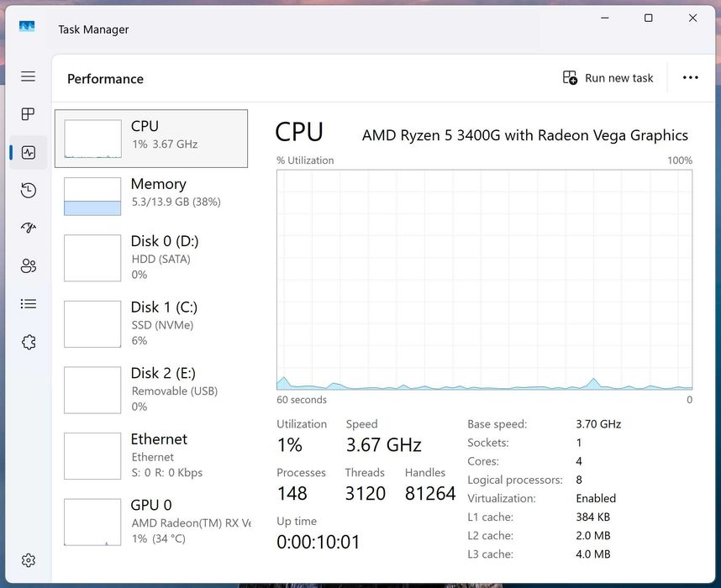The width and height of the screenshot is (721, 588).
Task: Open the hamburger navigation menu
Action: point(28,76)
